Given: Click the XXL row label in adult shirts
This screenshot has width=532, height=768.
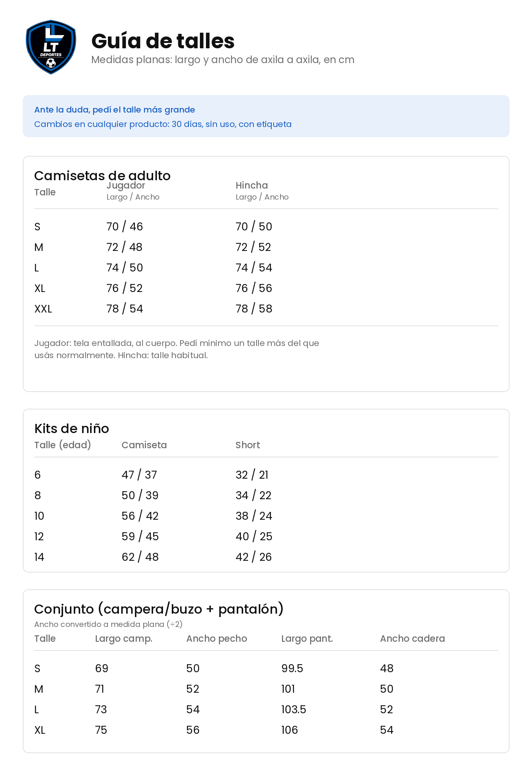Looking at the screenshot, I should [43, 309].
